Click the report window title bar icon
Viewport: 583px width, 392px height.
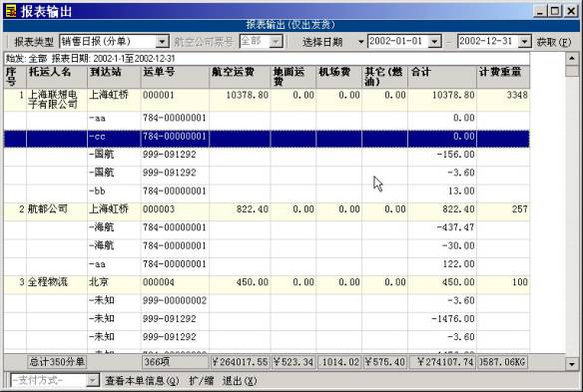coord(11,11)
